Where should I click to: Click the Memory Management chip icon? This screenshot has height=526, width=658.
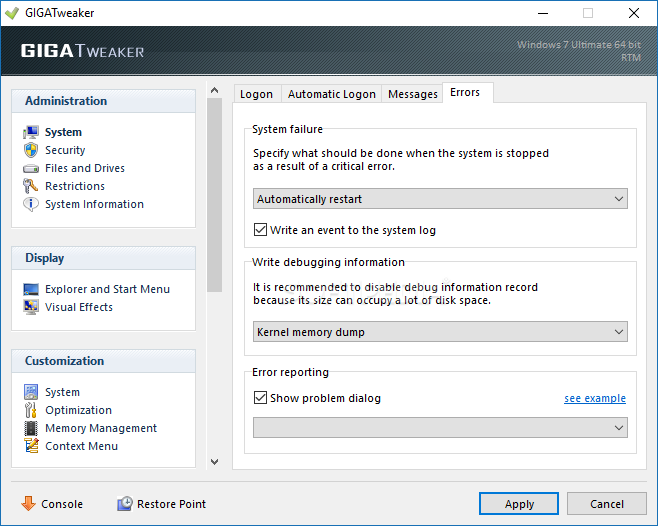[31, 428]
